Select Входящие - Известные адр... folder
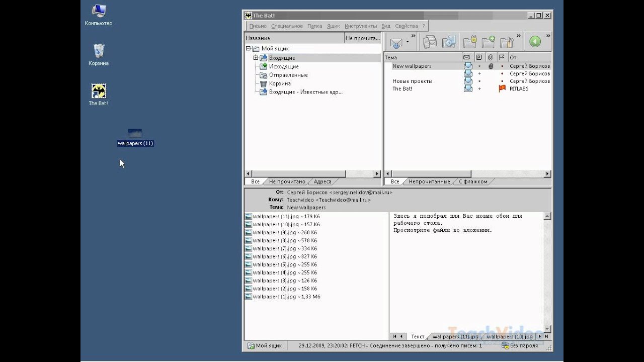The width and height of the screenshot is (644, 362). pos(306,92)
